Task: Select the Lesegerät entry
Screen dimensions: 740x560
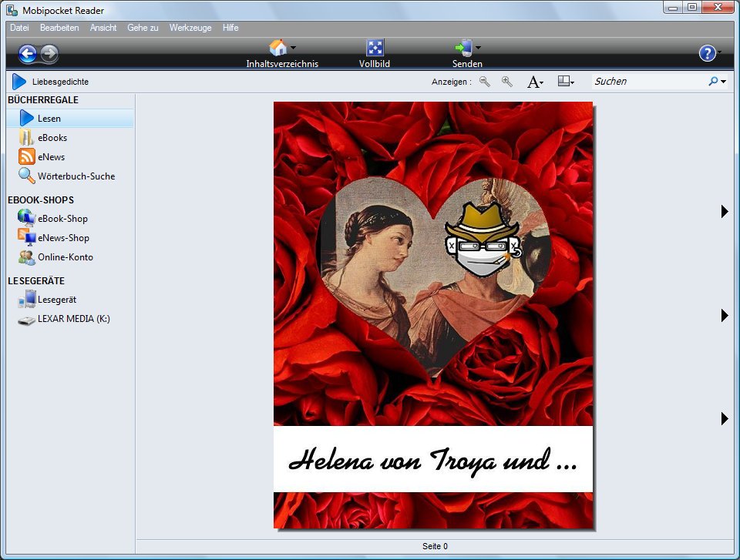Action: click(57, 300)
